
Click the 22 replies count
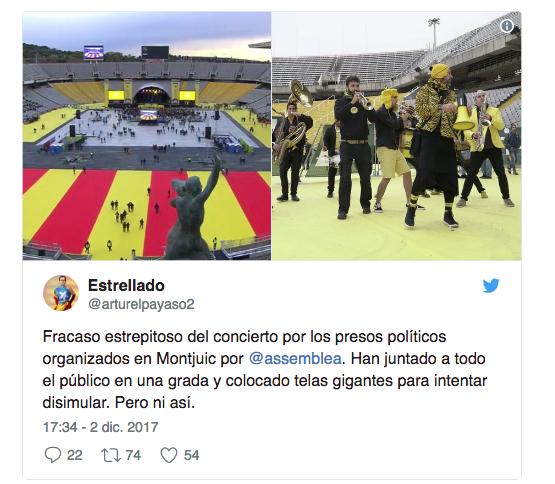pyautogui.click(x=75, y=455)
